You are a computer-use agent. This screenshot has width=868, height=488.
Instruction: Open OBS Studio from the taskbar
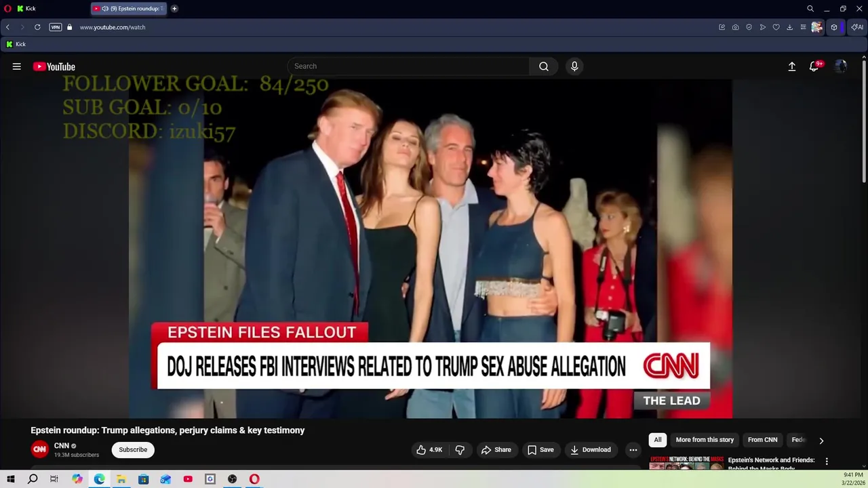233,479
